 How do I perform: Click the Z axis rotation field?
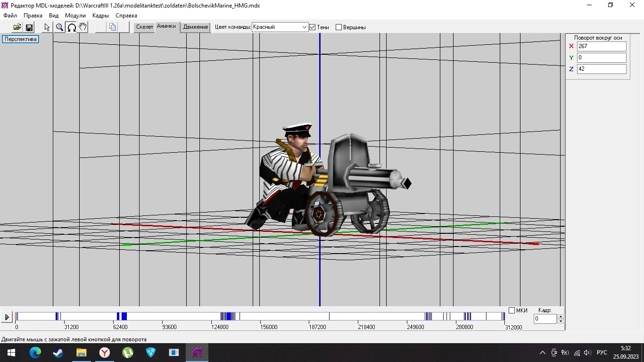(602, 69)
